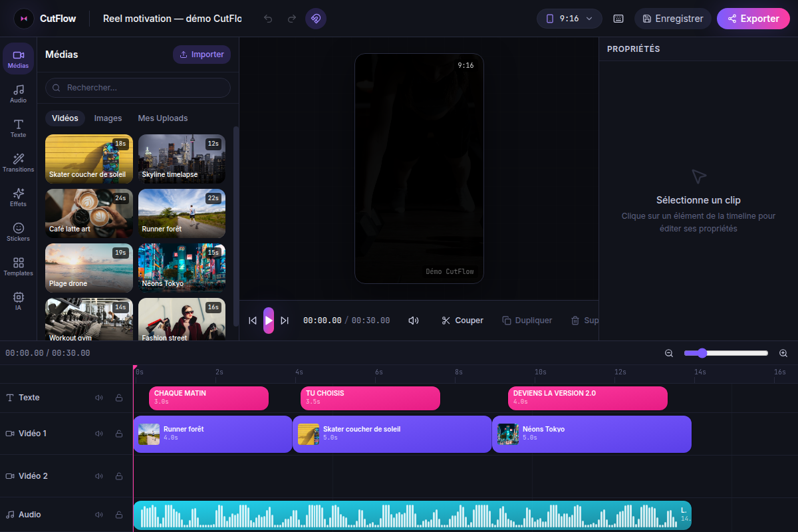Select the Workout gym thumbnail
The image size is (798, 532).
(x=89, y=319)
